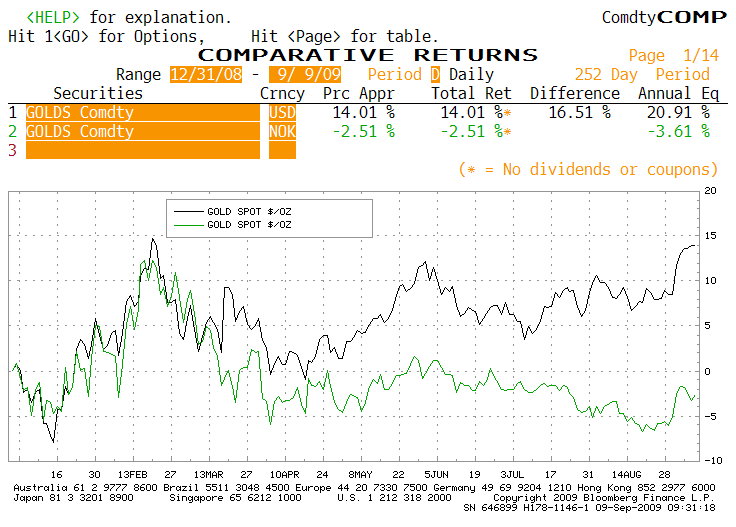Click the Securities column header
The image size is (736, 527).
98,93
